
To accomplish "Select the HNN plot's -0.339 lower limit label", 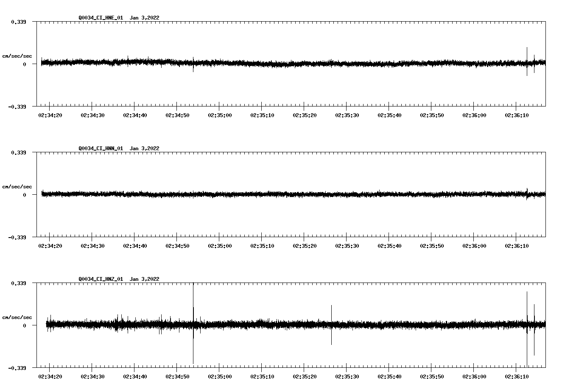I will tap(17, 237).
